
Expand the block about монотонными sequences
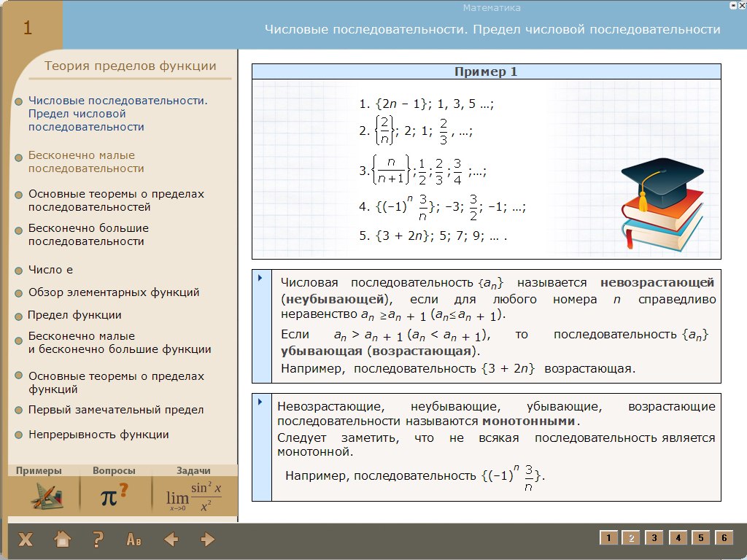pyautogui.click(x=260, y=402)
